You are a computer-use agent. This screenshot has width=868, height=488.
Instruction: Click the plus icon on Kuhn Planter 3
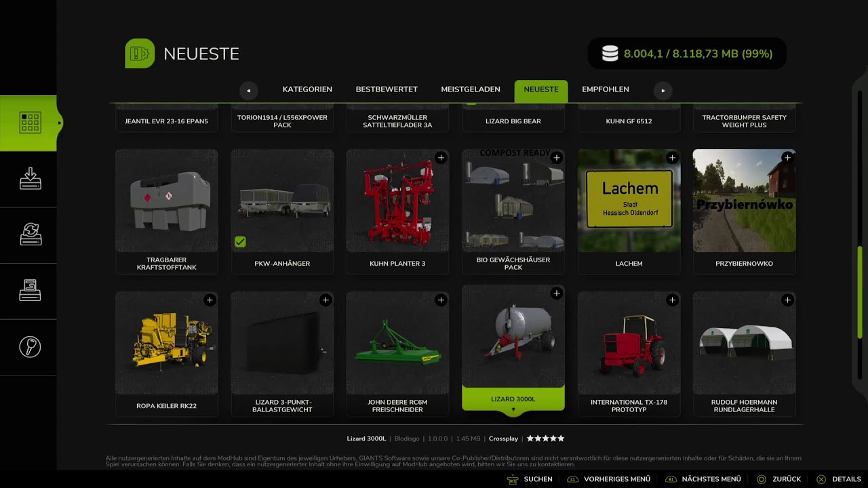tap(441, 158)
